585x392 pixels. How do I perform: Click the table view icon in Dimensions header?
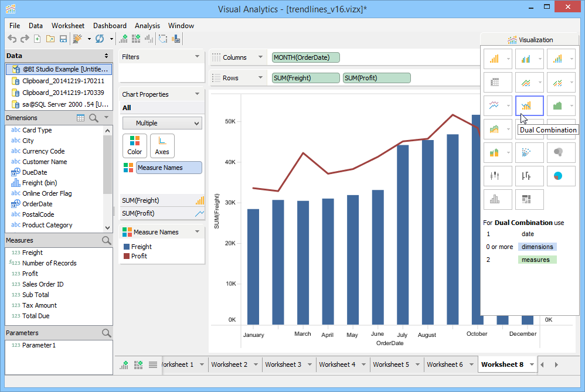coord(80,118)
